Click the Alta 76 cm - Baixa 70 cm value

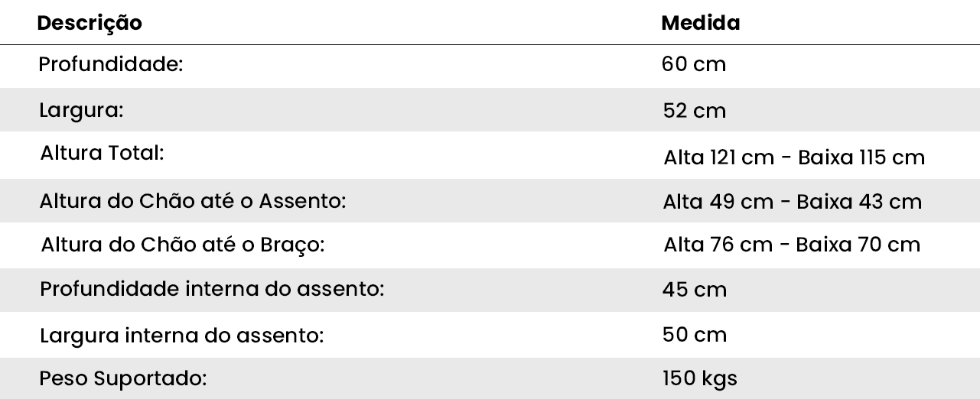click(x=792, y=245)
